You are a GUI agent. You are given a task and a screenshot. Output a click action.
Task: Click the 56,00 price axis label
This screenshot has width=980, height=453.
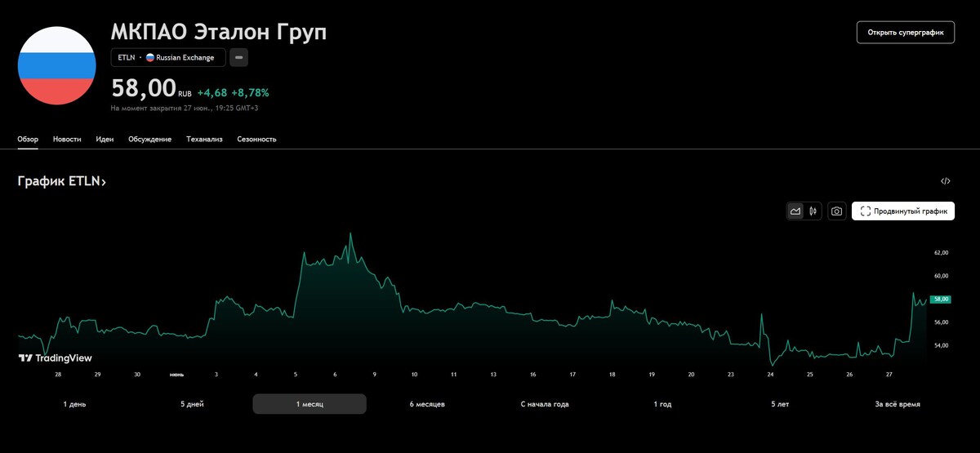(942, 322)
